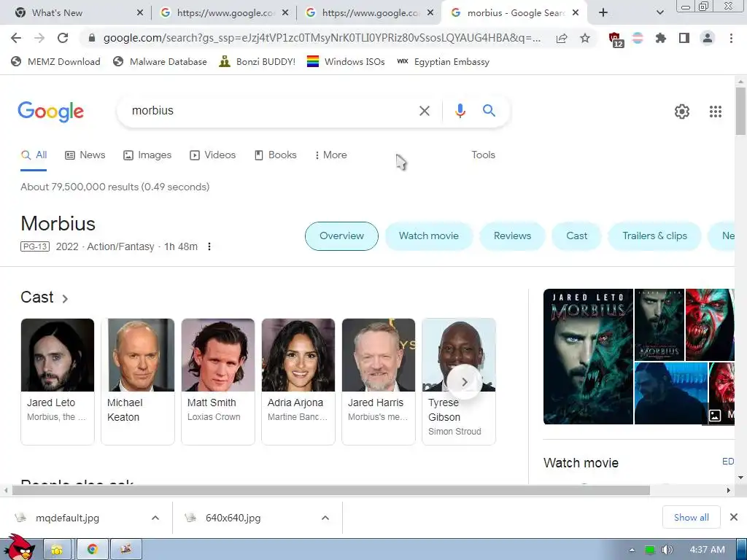Select the Reviews chip

(x=512, y=236)
